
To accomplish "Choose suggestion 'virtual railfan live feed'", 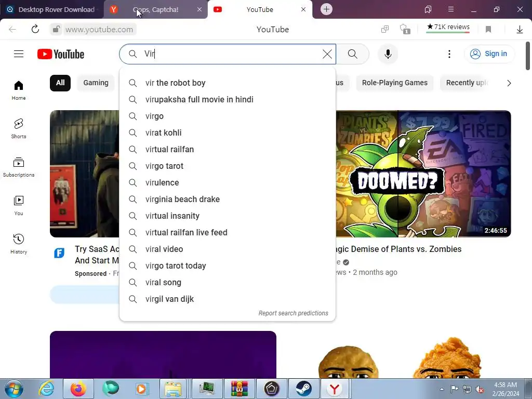I will (228, 232).
